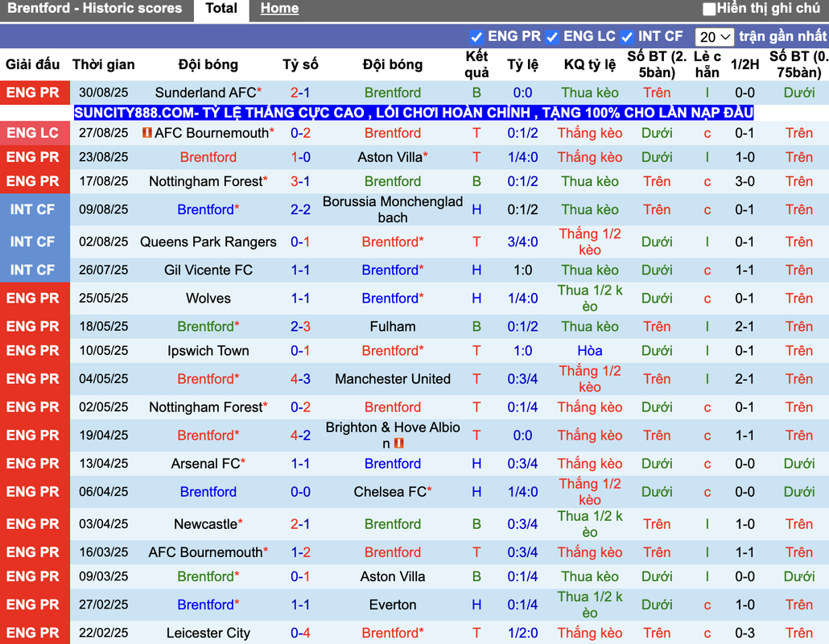829x644 pixels.
Task: Click score 0-0 of Chelsea FC match
Action: (300, 492)
